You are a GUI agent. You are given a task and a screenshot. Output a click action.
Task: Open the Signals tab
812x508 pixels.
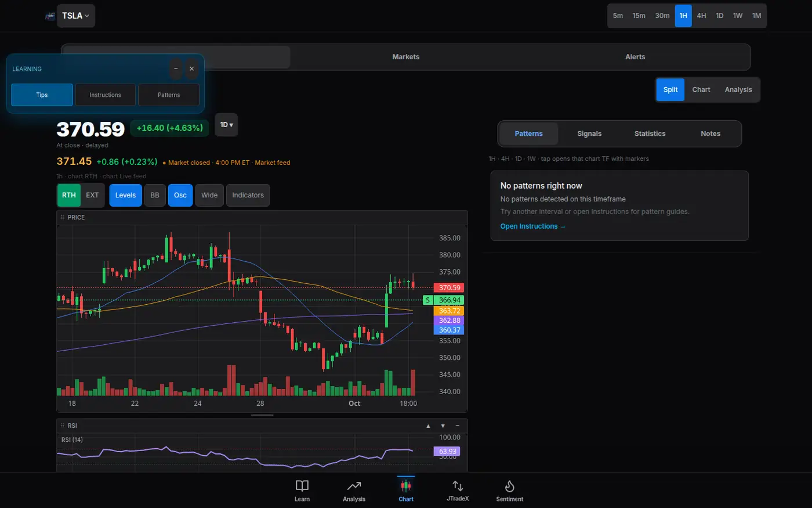(589, 134)
